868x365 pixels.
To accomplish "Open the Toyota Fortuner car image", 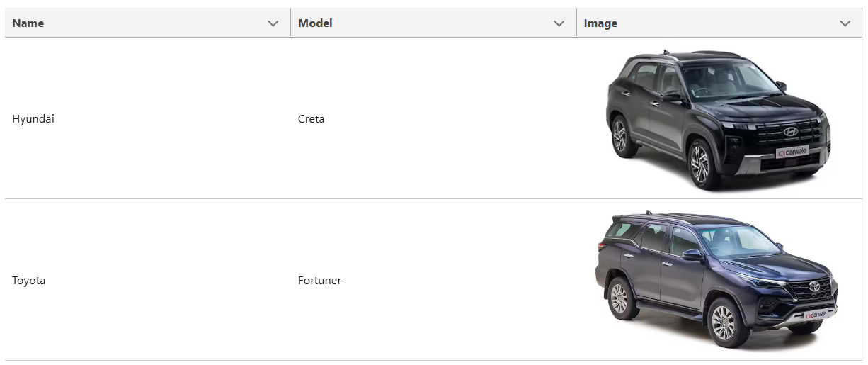I will (x=716, y=281).
